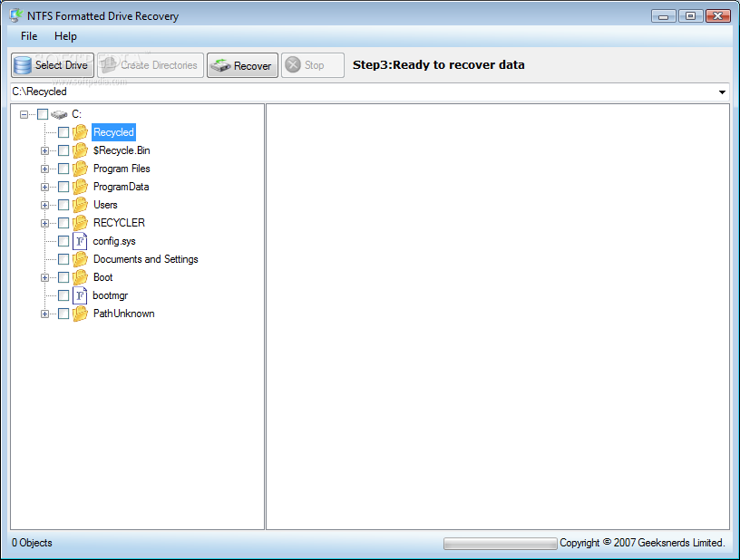Select the Program Files tree label
The width and height of the screenshot is (740, 560).
(x=122, y=169)
